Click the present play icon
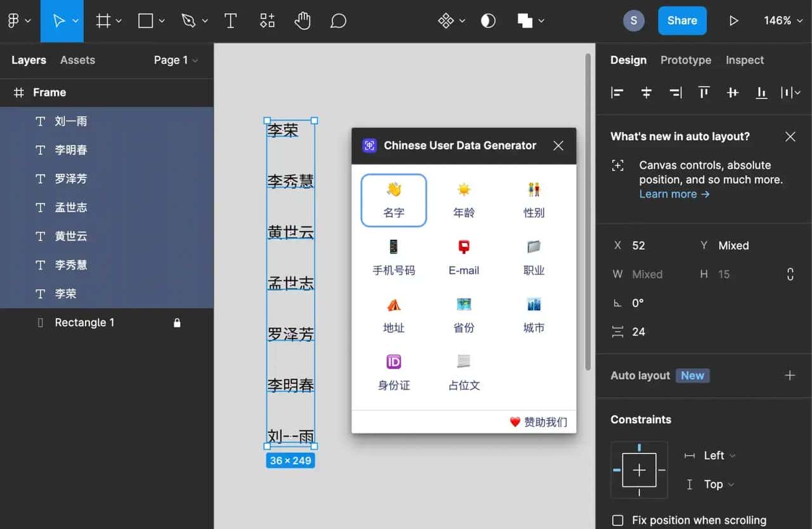 point(733,21)
